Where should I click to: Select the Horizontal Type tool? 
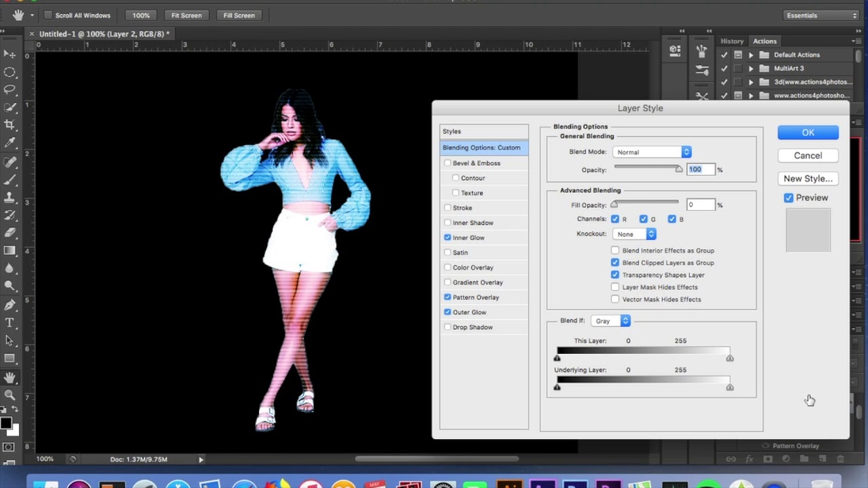pyautogui.click(x=9, y=323)
